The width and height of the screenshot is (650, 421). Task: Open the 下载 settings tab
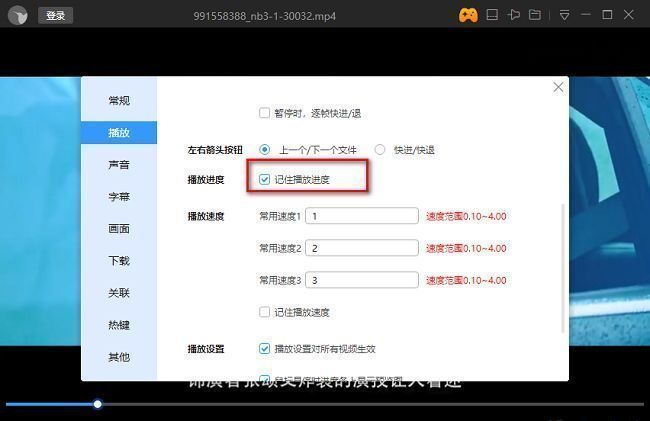119,261
